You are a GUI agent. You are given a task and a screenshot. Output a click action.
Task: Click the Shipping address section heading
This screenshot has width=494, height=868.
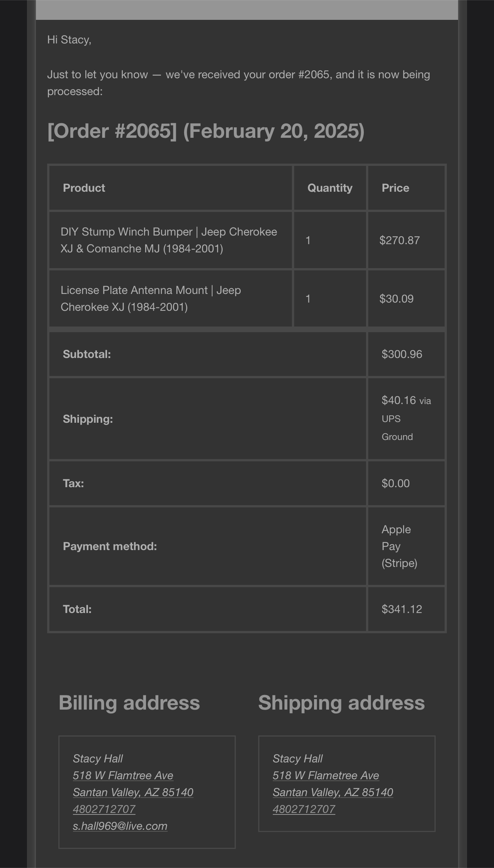pyautogui.click(x=341, y=703)
